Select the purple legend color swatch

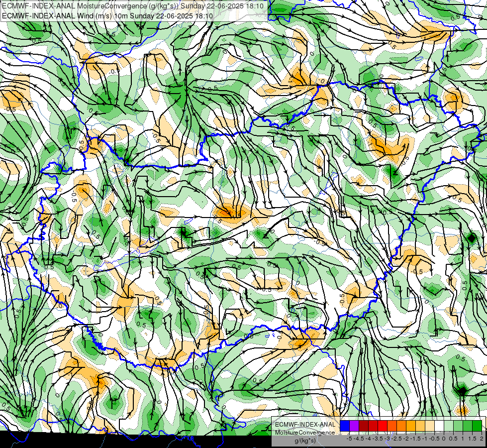click(x=354, y=426)
